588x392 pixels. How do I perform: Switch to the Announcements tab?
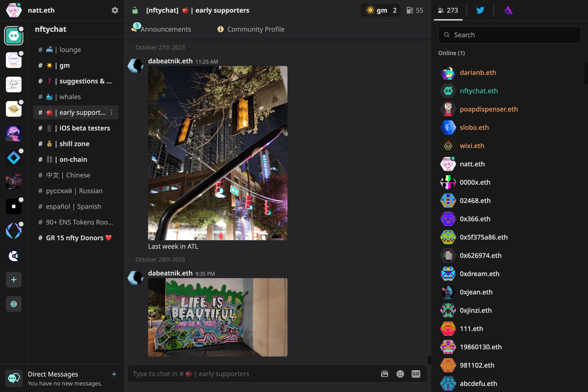tap(165, 29)
